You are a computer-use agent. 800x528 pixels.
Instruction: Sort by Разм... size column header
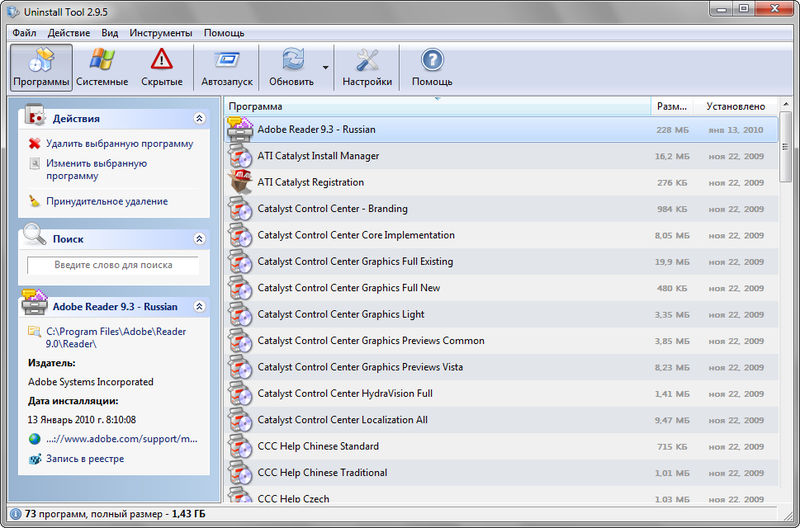tap(672, 107)
